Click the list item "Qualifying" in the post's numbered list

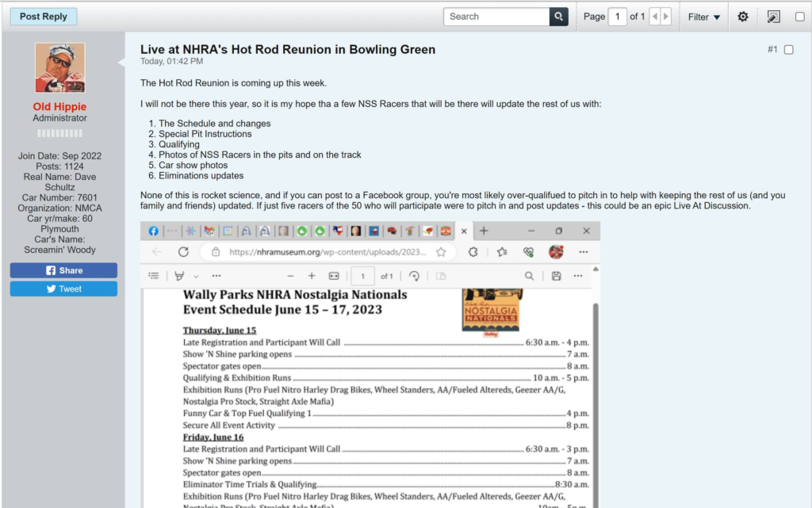pos(178,144)
